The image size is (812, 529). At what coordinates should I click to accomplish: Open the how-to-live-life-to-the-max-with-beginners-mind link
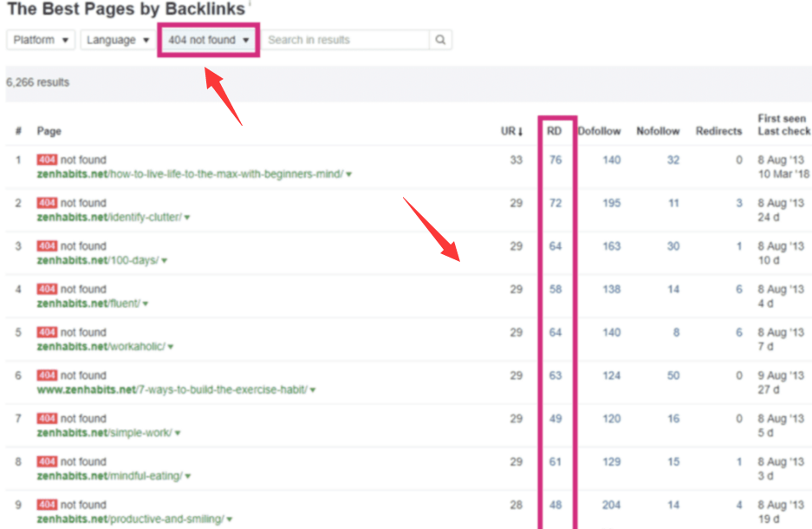click(x=190, y=174)
